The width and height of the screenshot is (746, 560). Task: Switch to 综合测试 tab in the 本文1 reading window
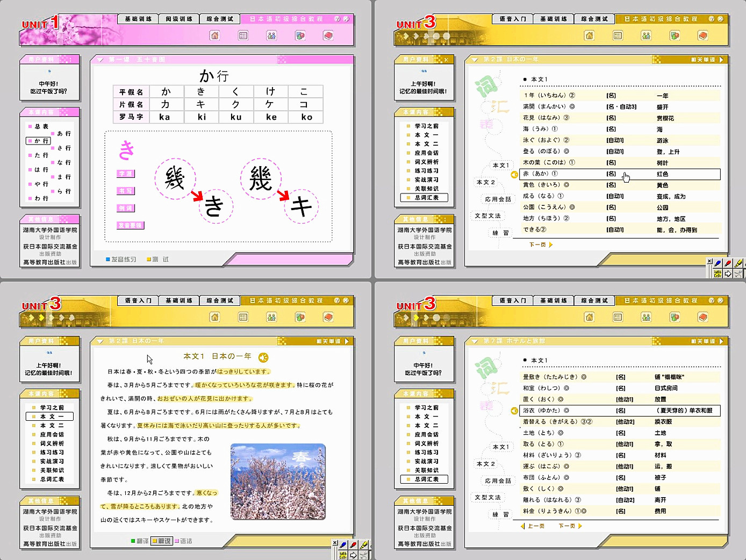[x=220, y=300]
